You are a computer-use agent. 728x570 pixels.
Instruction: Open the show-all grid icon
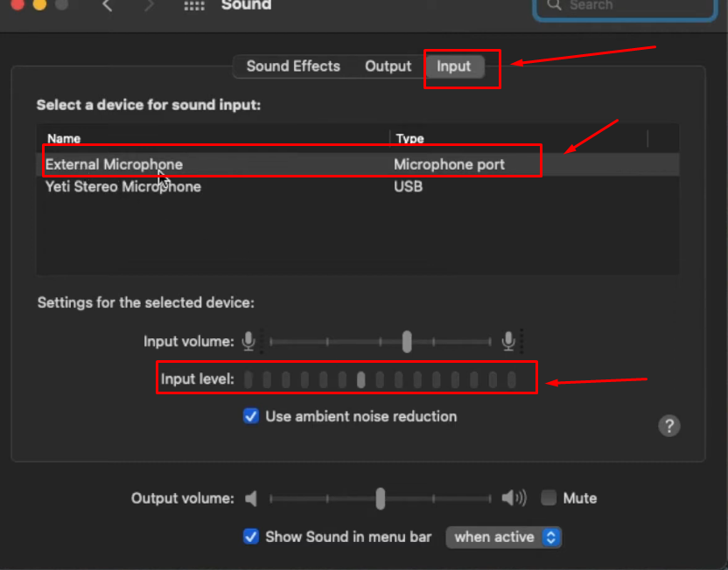pos(194,5)
